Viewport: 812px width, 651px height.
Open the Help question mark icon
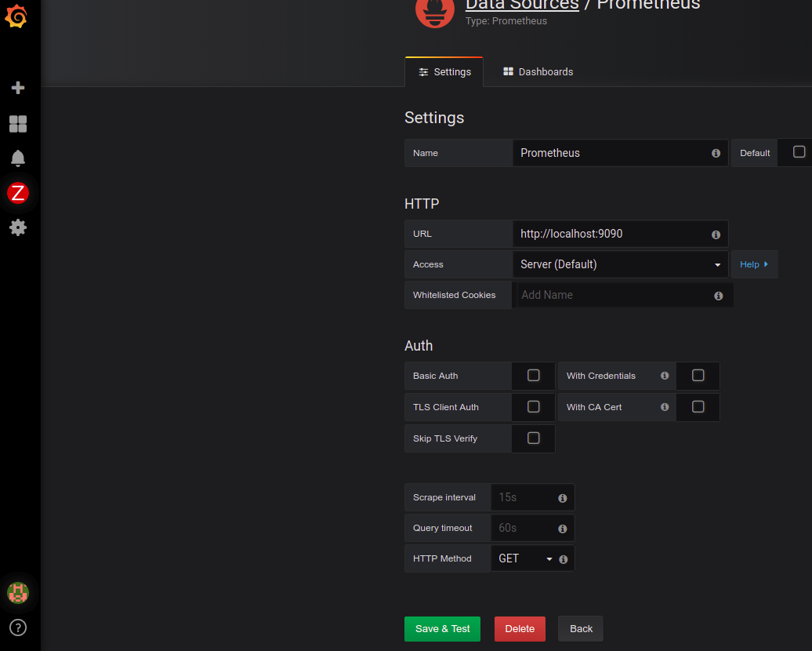(18, 627)
